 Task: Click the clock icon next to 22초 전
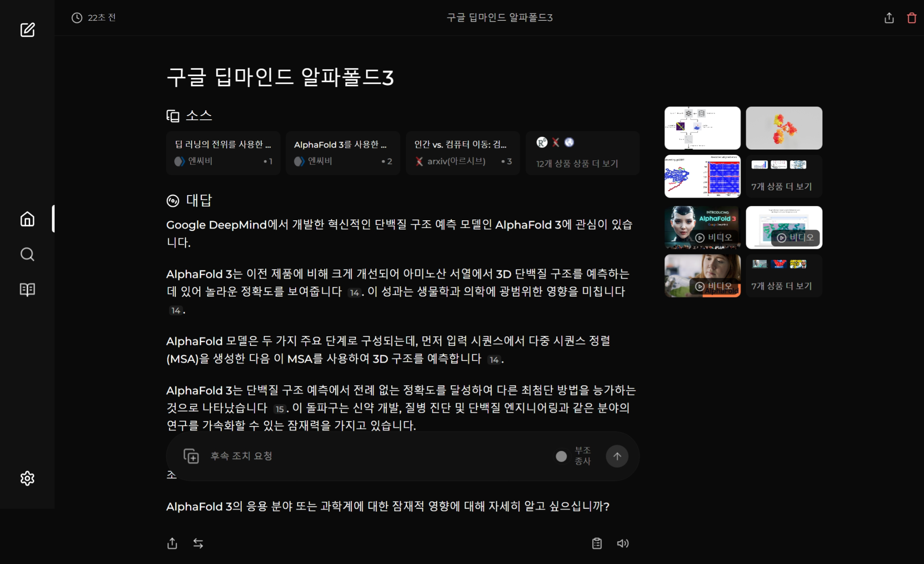click(x=77, y=18)
